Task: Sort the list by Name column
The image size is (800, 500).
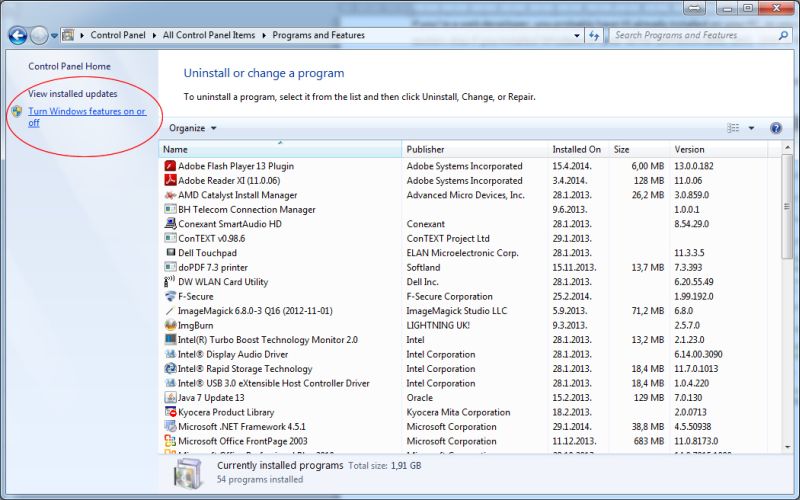Action: pyautogui.click(x=280, y=149)
